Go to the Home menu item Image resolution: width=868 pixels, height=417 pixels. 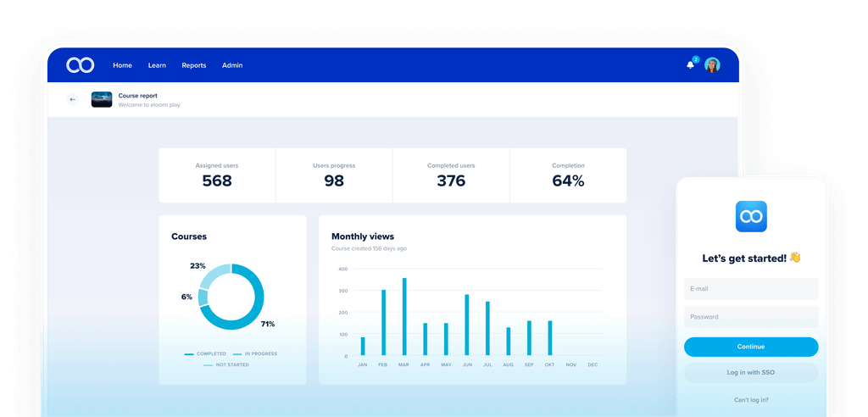(122, 65)
